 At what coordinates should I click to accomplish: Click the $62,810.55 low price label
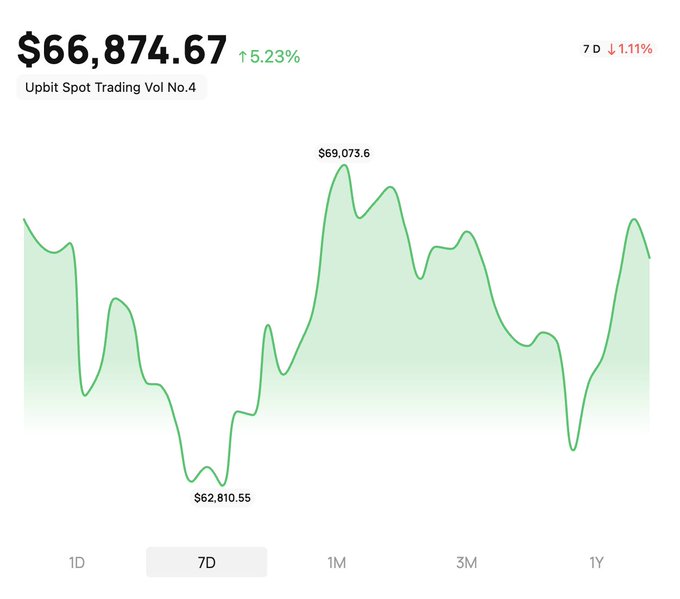pyautogui.click(x=222, y=497)
